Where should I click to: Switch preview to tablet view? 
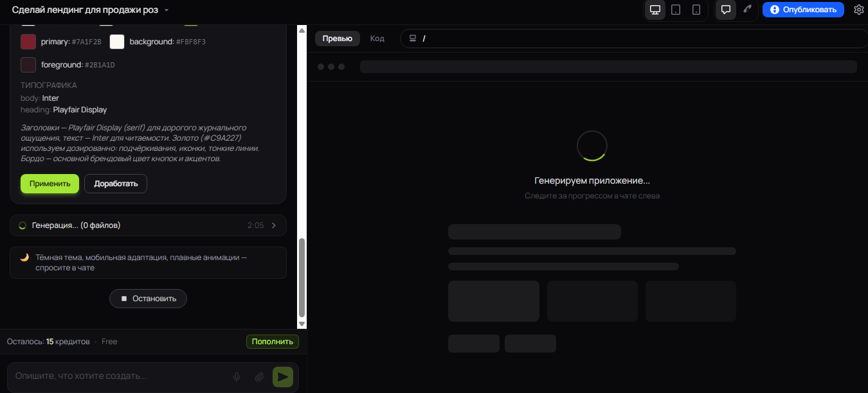tap(676, 10)
